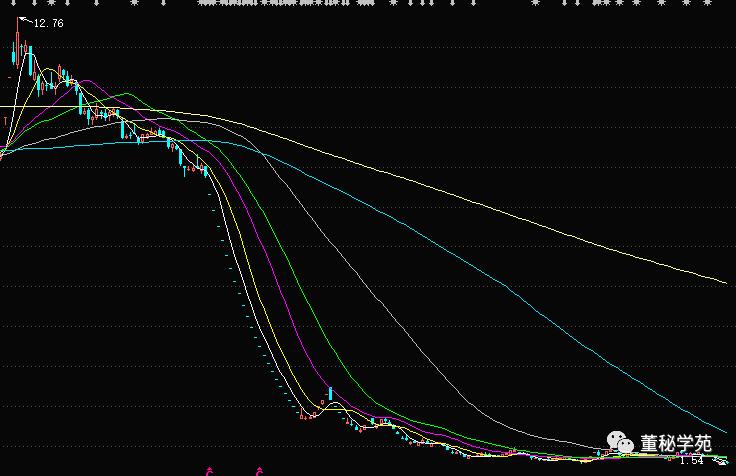Image resolution: width=736 pixels, height=476 pixels.
Task: Click the right magenta event marker at chart bottom
Action: [x=259, y=471]
